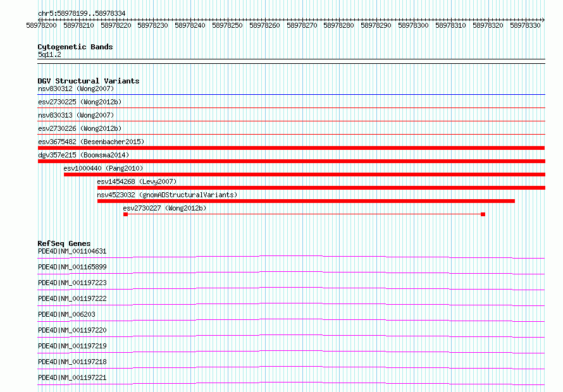The height and width of the screenshot is (392, 563).
Task: Open dgv357e215 (Boomsma2014) variant details
Action: tap(84, 155)
